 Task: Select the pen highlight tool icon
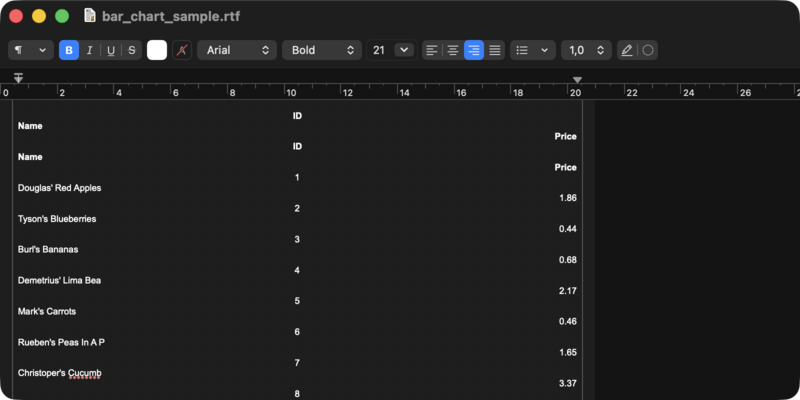pos(627,50)
